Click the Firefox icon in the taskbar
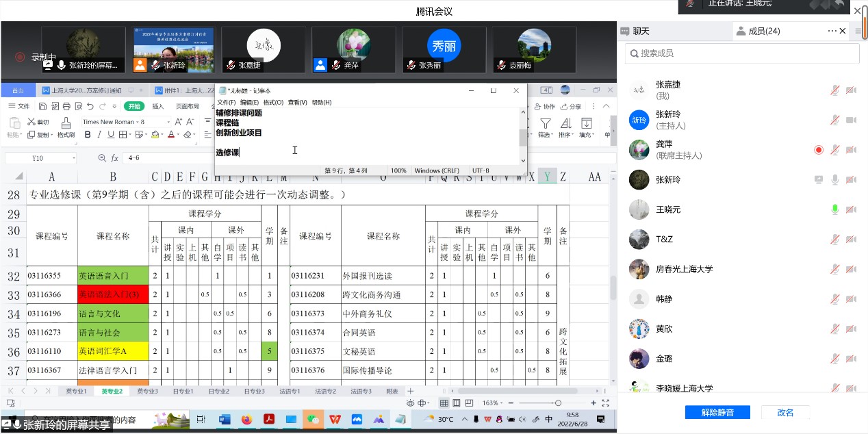 tap(246, 419)
